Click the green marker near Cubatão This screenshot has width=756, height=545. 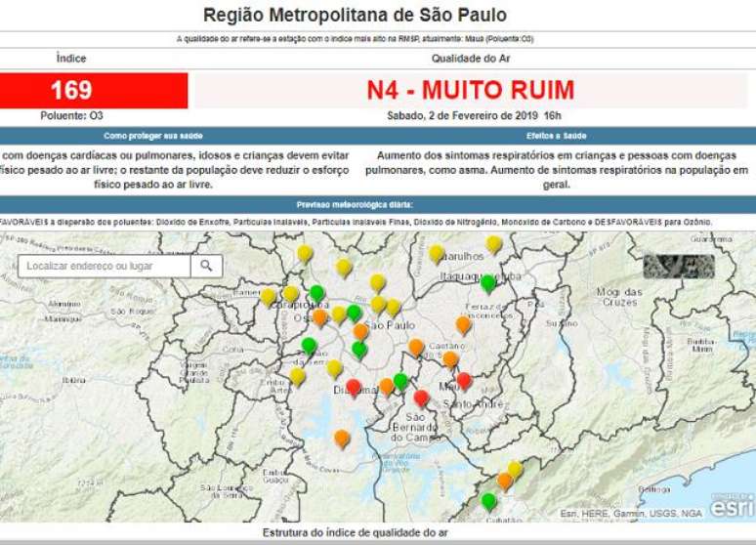(488, 501)
